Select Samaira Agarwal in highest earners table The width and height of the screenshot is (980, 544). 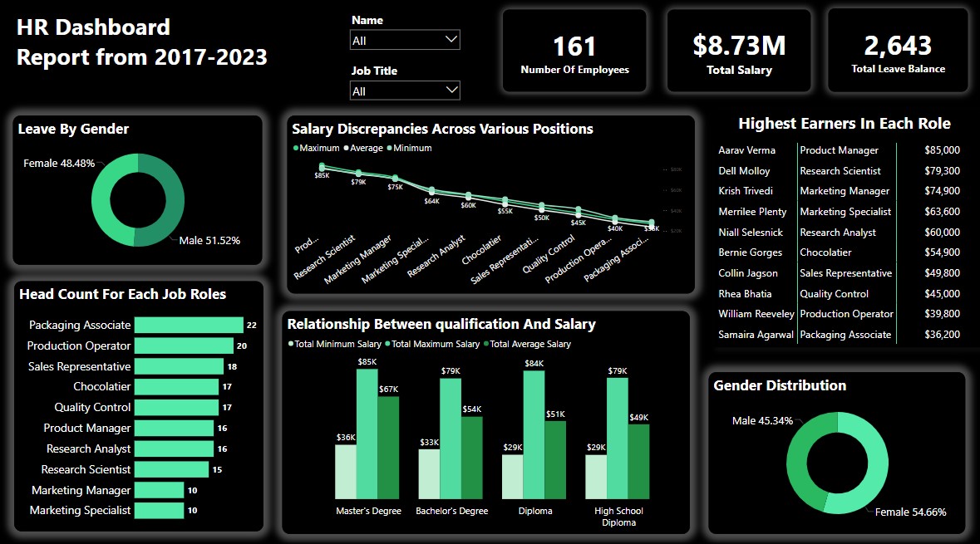756,334
